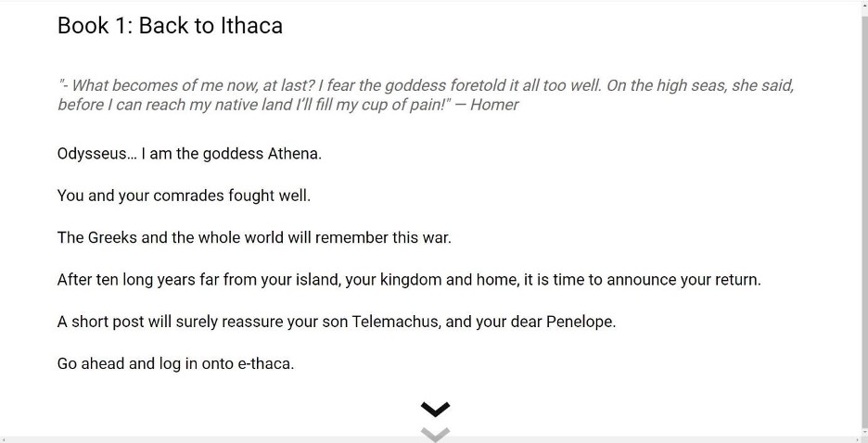This screenshot has width=868, height=443.
Task: Click the black down chevron to continue
Action: 435,409
